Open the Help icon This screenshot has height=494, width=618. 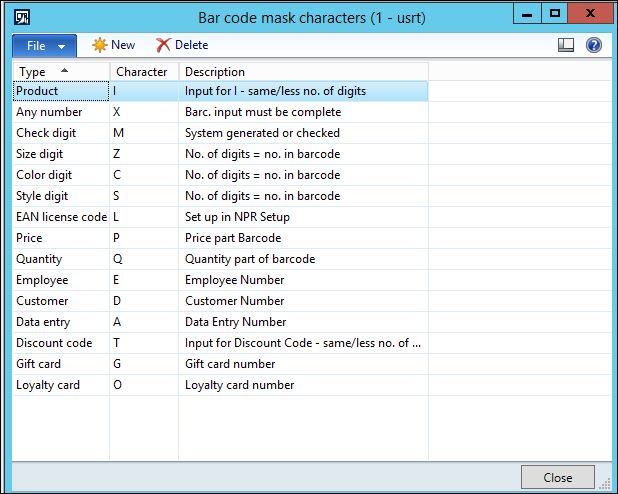coord(593,45)
